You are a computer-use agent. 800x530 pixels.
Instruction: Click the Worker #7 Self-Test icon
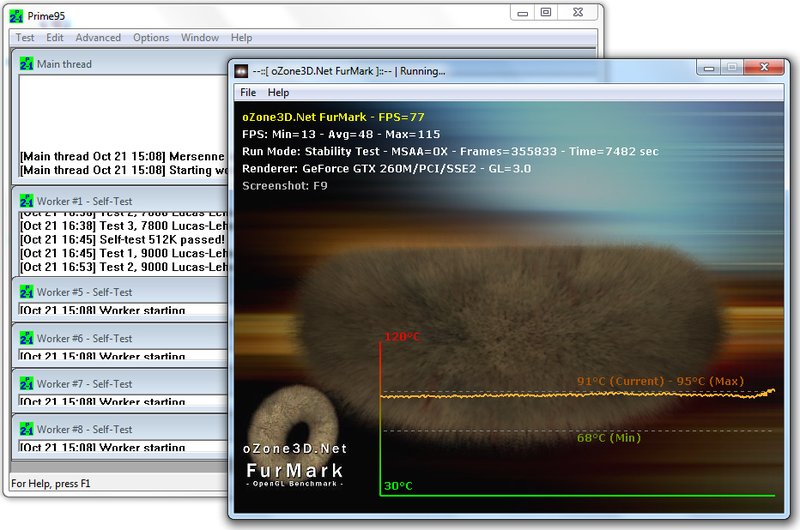point(27,384)
